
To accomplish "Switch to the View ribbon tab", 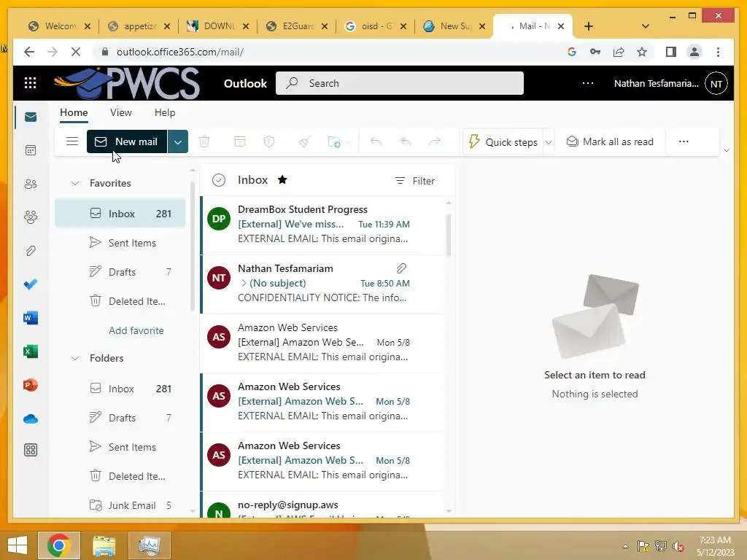I will 120,112.
